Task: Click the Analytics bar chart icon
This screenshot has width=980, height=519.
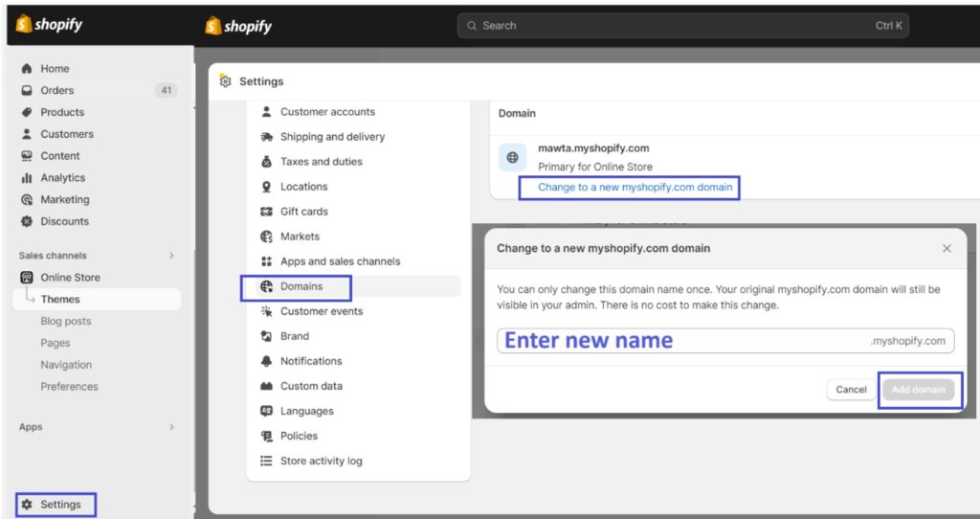Action: pyautogui.click(x=26, y=177)
